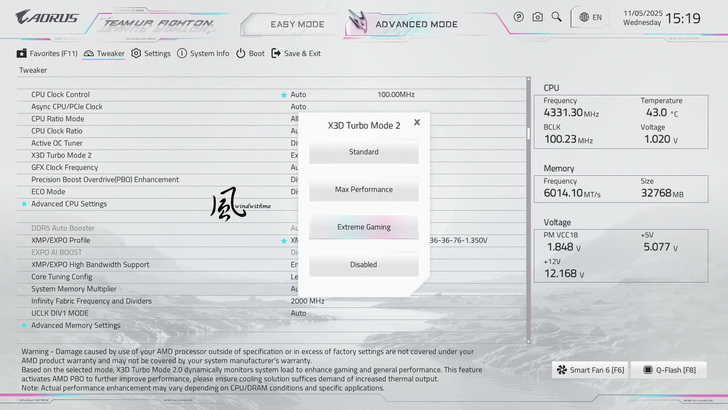Click the Smart Fan 6 fan icon
The image size is (728, 410).
coord(562,370)
